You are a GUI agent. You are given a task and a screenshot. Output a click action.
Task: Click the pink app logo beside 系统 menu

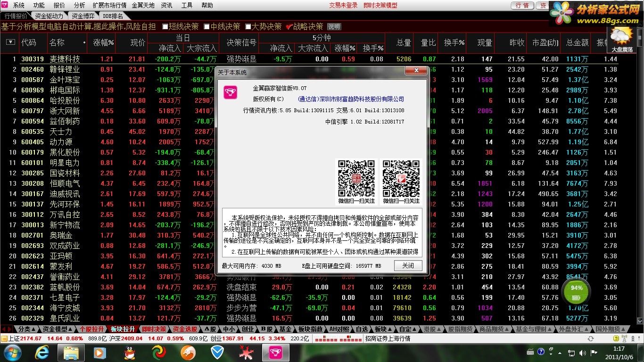pyautogui.click(x=6, y=5)
